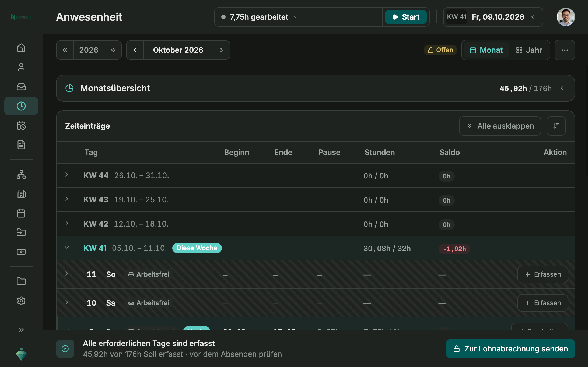This screenshot has height=367, width=588.
Task: Collapse the KW 41 week row
Action: (x=67, y=248)
